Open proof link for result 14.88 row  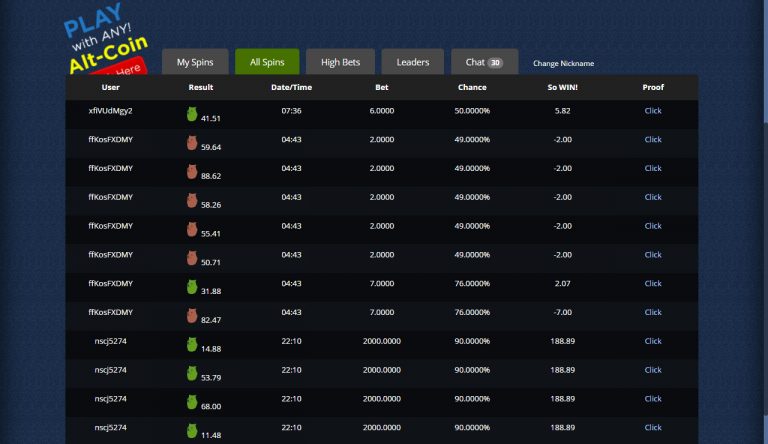[x=653, y=341]
